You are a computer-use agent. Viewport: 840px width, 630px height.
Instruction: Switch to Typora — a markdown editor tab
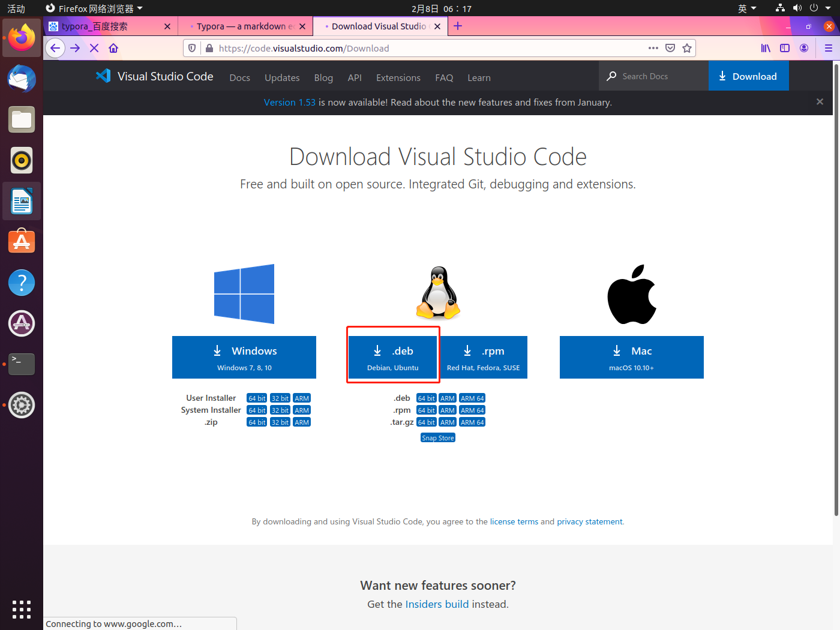[x=245, y=26]
